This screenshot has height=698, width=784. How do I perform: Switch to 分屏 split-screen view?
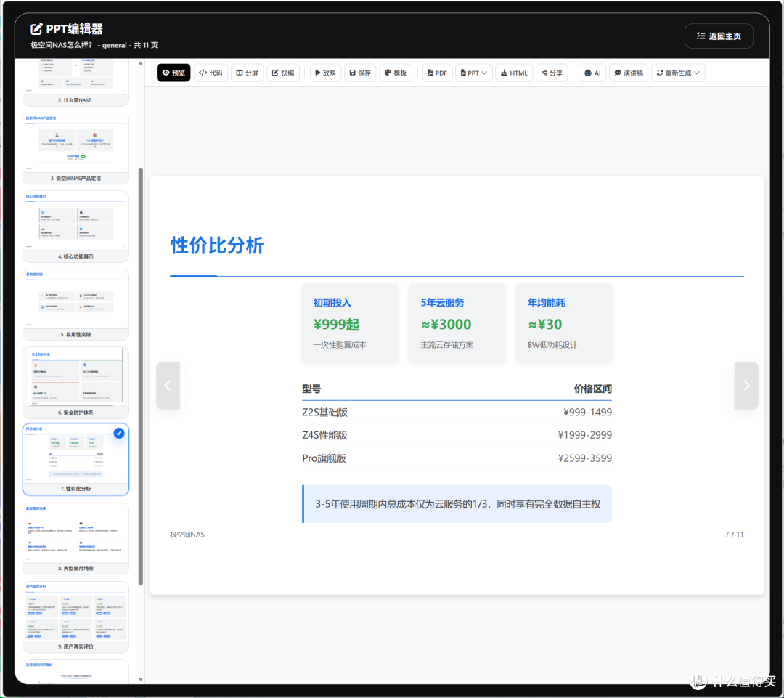[x=248, y=73]
